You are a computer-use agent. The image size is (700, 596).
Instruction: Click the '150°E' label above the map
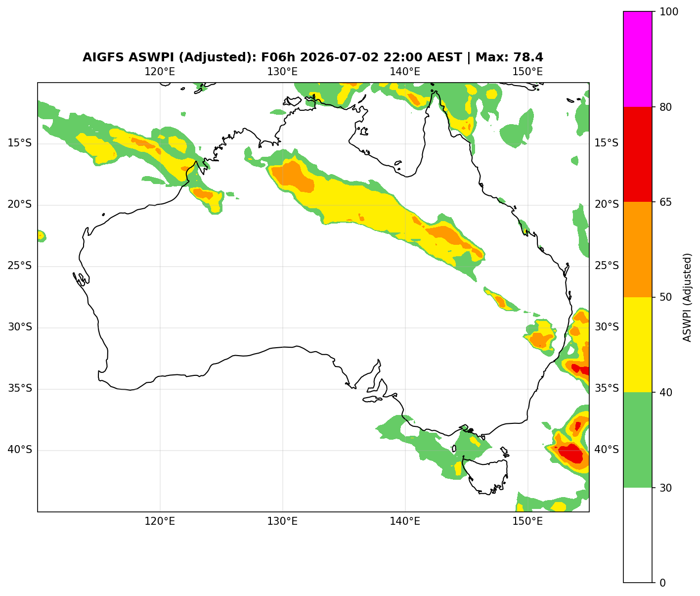[527, 72]
